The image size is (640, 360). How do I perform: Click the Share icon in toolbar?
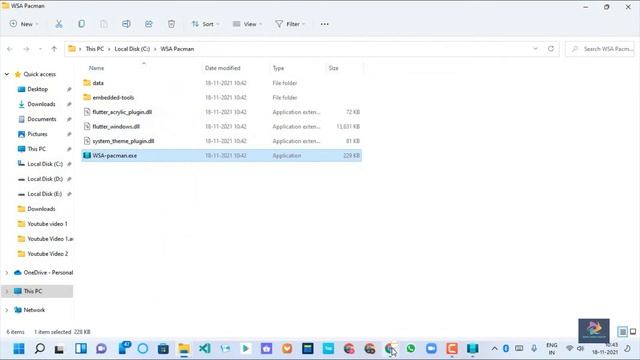(x=149, y=24)
